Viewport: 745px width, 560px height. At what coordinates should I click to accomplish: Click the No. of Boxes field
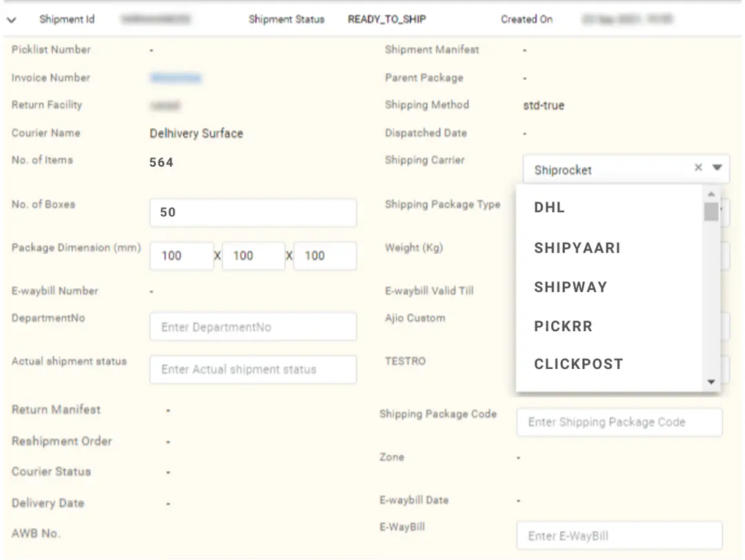tap(252, 212)
